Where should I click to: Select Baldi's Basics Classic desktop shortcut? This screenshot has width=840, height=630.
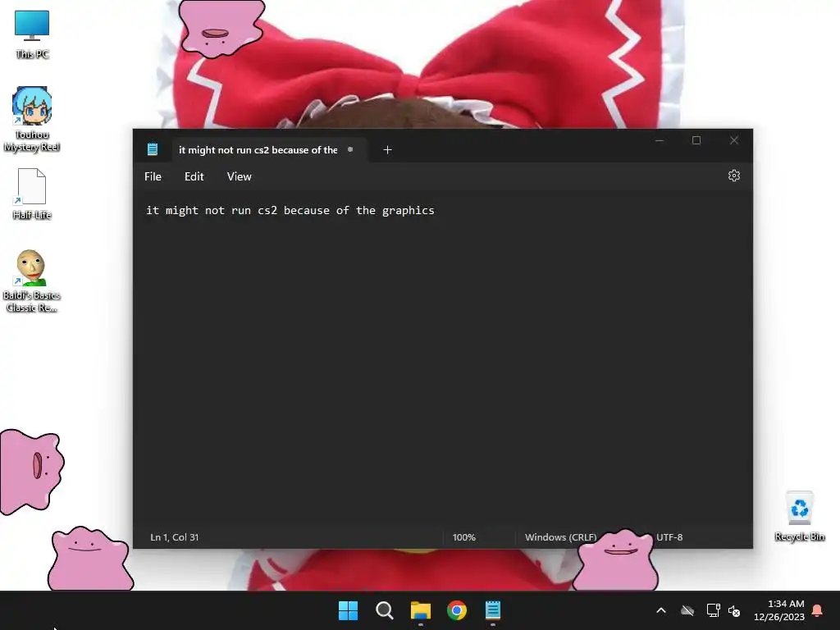32,281
